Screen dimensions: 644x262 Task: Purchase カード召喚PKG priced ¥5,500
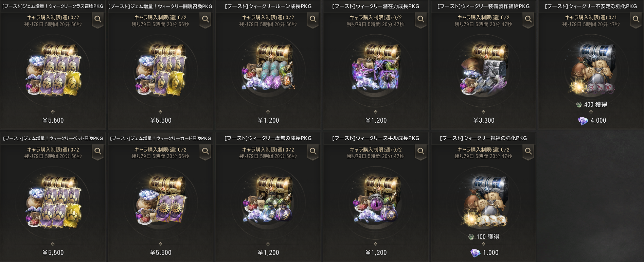tap(161, 252)
